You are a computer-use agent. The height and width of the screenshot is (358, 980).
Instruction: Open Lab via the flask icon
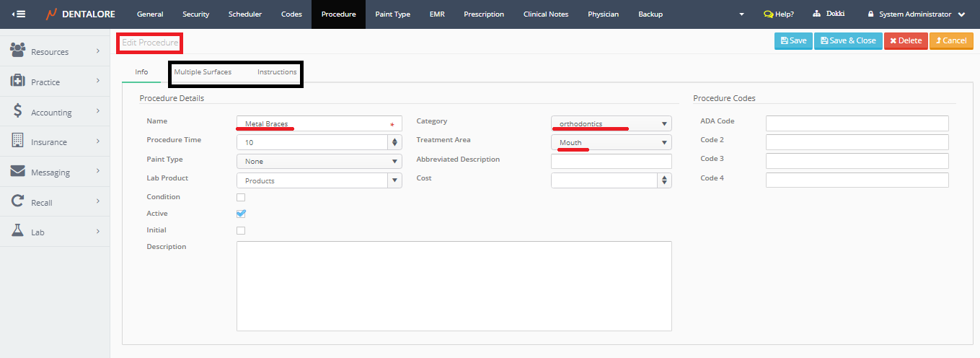pyautogui.click(x=18, y=232)
